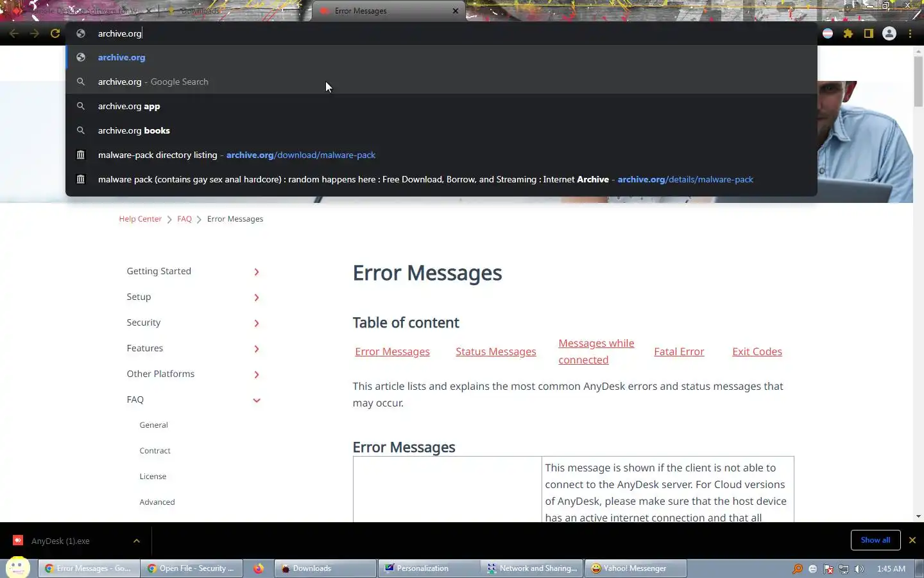The height and width of the screenshot is (578, 924).
Task: Open the General FAQ sub-item
Action: pyautogui.click(x=153, y=425)
